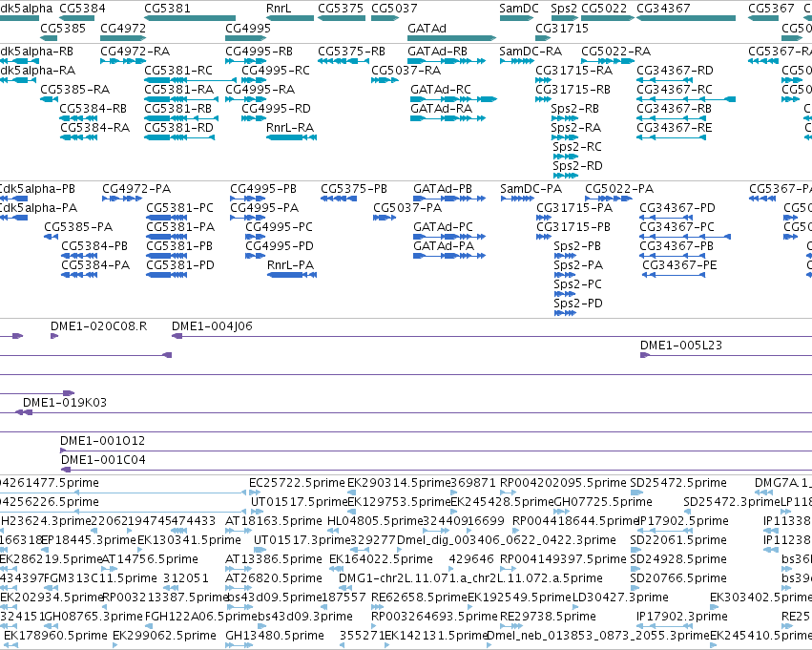Select transcript RnrL-RA
812x650 pixels.
coord(292,137)
